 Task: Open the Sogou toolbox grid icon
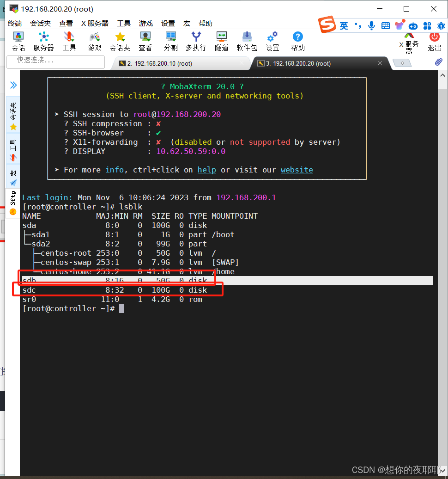[427, 26]
